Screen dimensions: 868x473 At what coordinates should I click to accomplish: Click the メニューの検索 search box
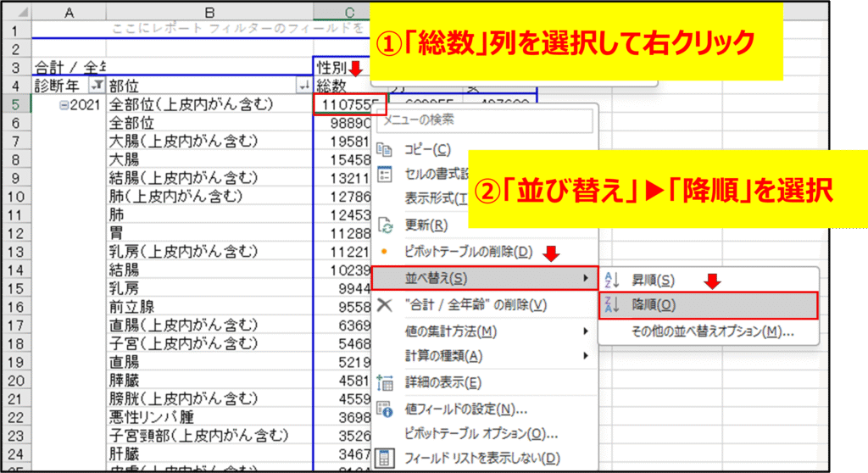(x=483, y=120)
